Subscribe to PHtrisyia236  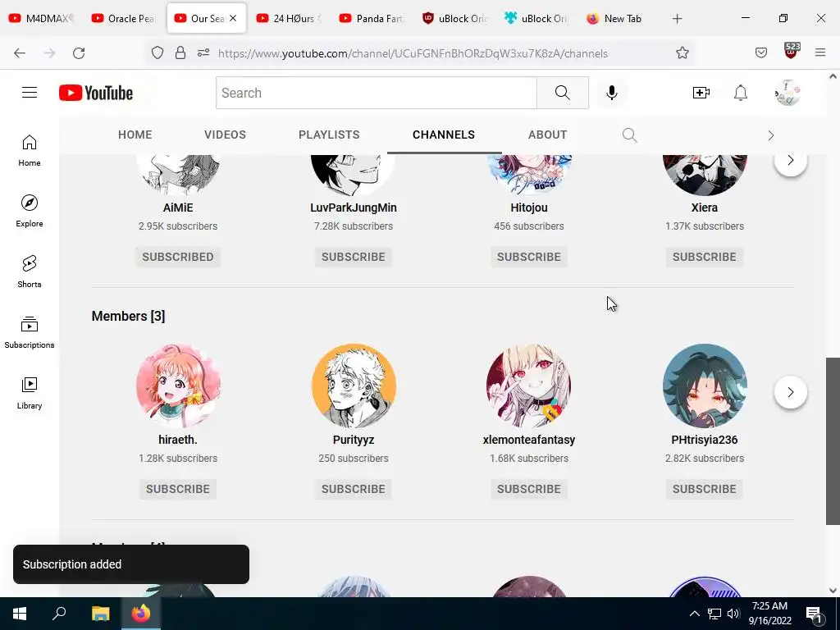pos(705,489)
